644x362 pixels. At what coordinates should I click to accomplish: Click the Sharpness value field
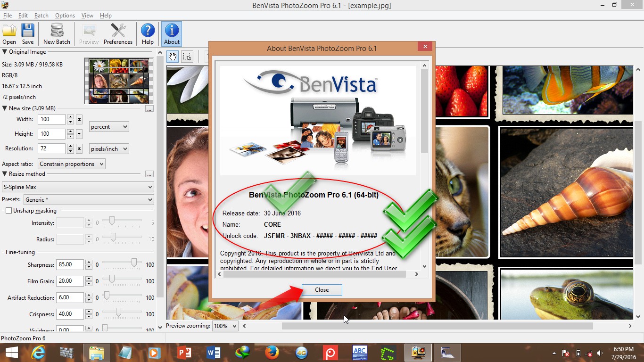[x=70, y=265]
